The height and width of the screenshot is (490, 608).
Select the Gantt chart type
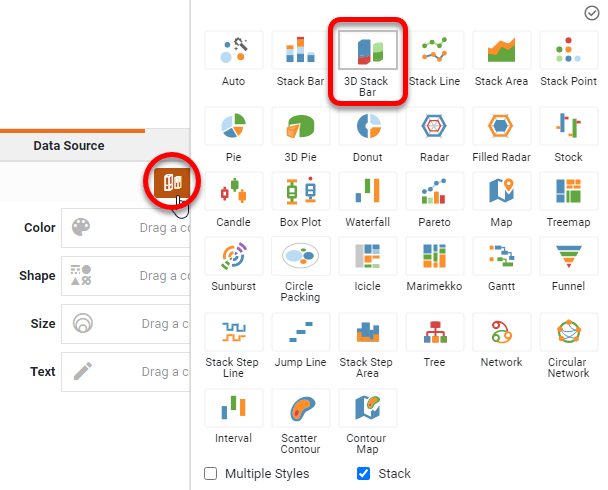(x=501, y=257)
